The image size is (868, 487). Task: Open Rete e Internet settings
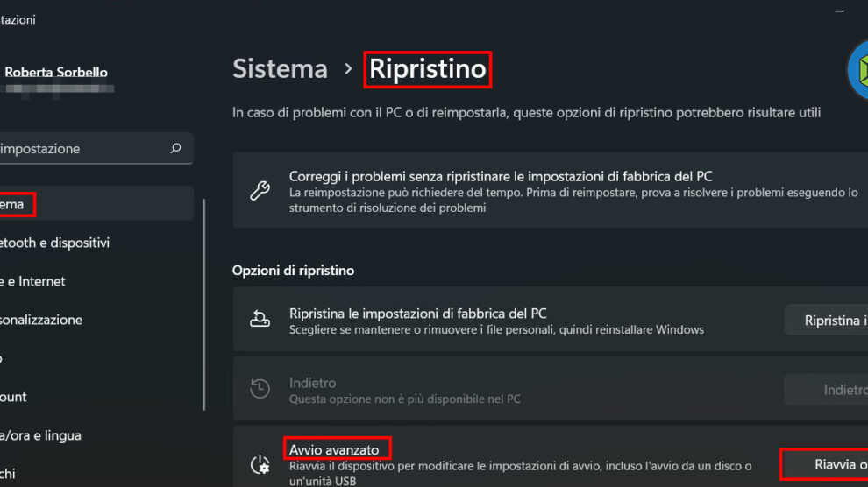pos(33,281)
